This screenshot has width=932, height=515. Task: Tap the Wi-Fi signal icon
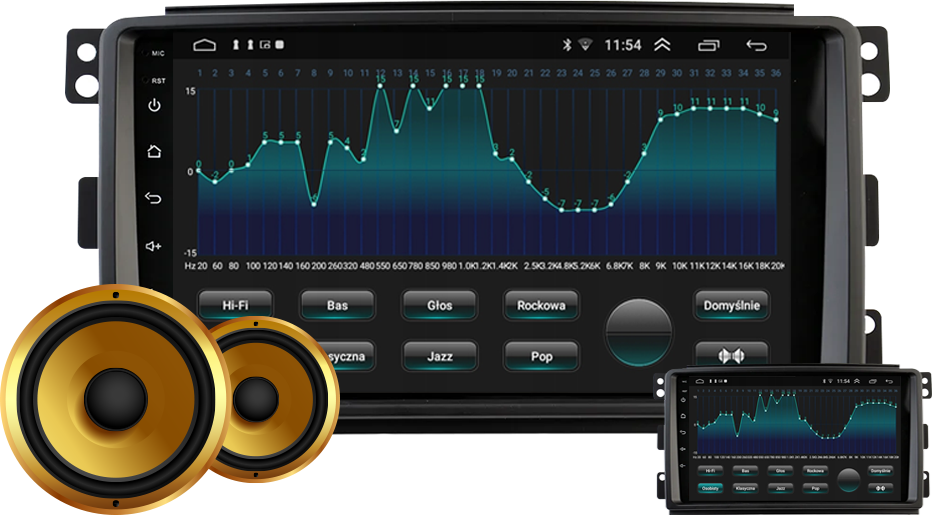coord(585,45)
